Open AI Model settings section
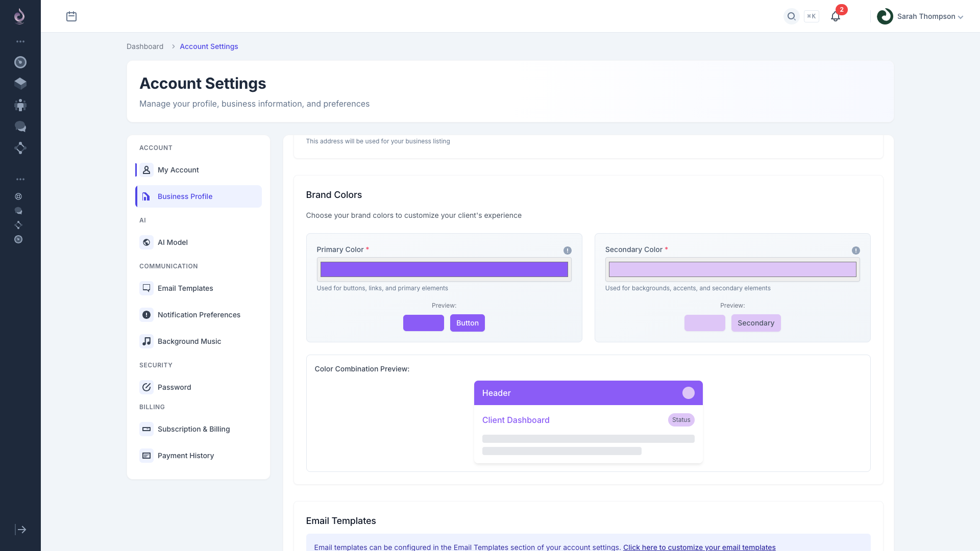Viewport: 980px width, 551px height. click(x=173, y=242)
